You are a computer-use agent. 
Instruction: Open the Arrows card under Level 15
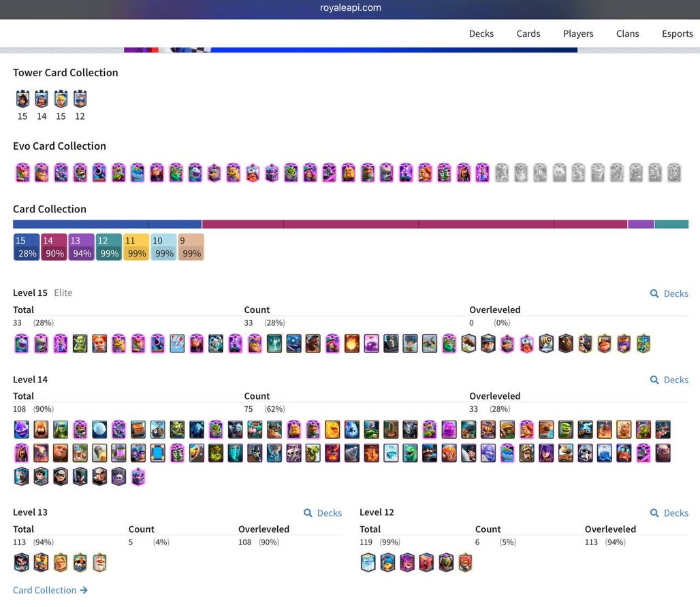click(177, 344)
